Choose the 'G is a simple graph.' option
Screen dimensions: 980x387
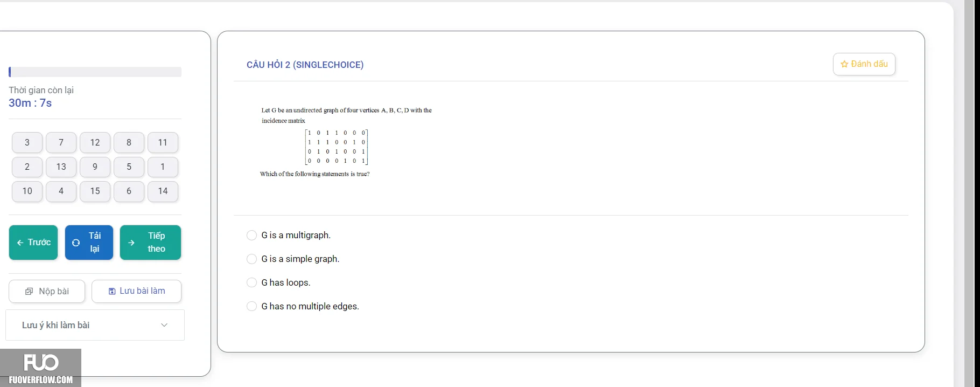[251, 259]
